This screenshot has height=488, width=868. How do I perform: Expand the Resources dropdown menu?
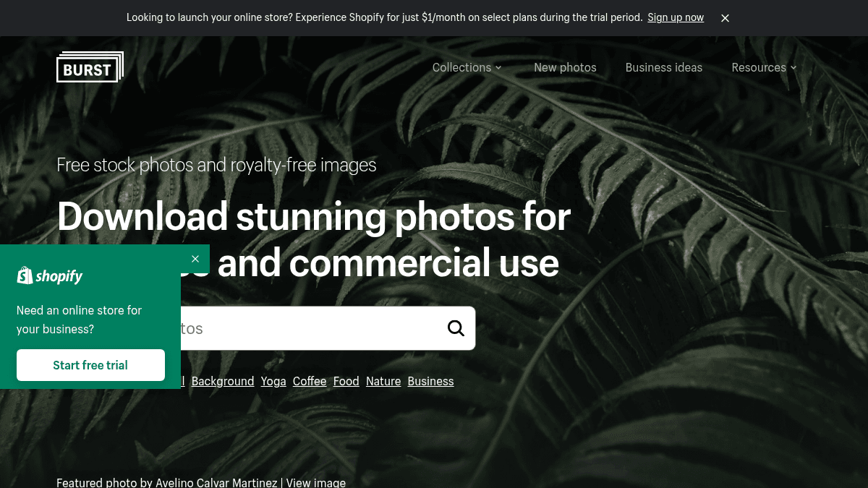tap(764, 67)
